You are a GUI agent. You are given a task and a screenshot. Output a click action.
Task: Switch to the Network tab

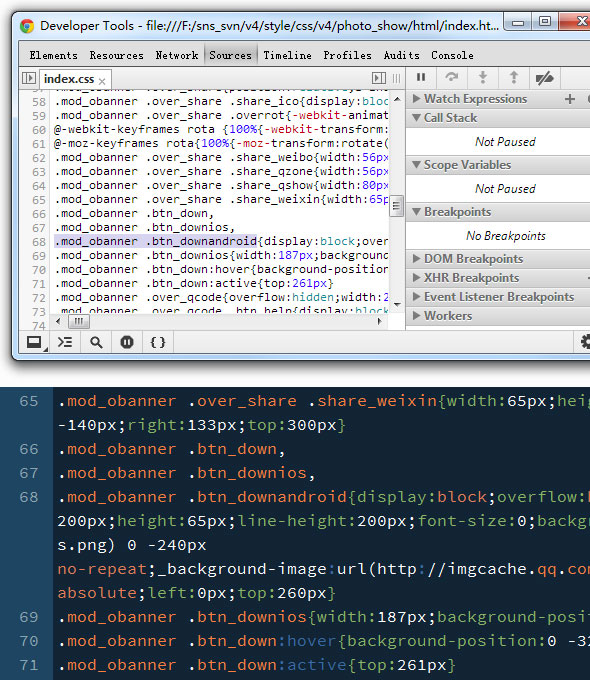177,56
